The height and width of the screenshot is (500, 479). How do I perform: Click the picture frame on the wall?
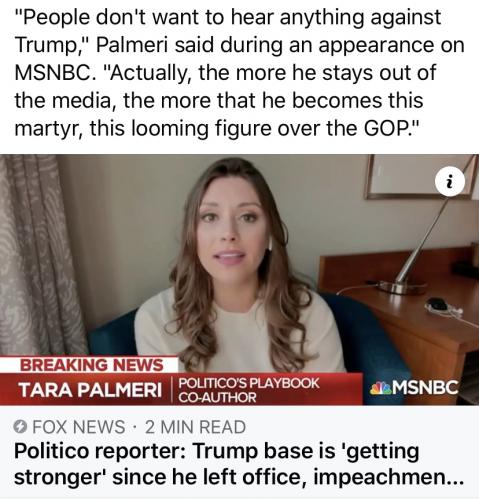(x=422, y=177)
